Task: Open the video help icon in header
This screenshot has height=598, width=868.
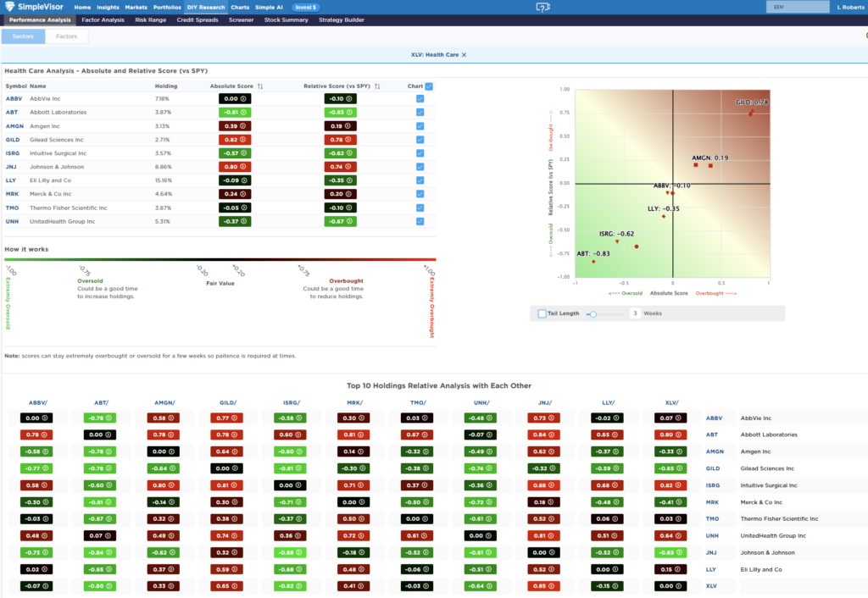Action: 543,7
